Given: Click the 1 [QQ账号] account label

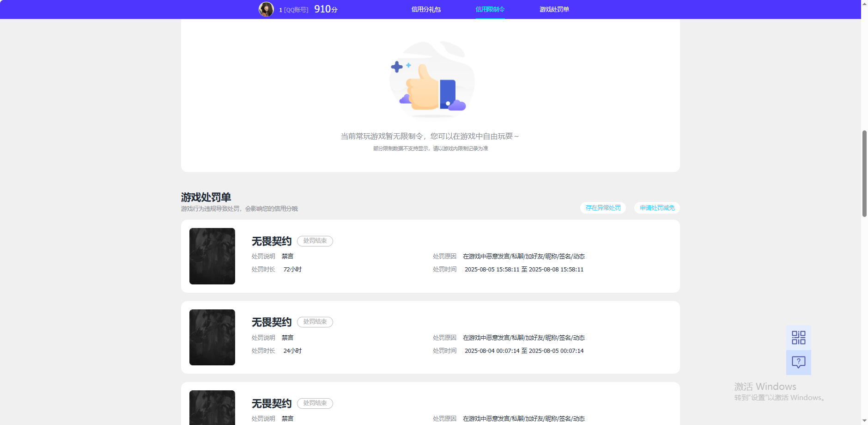Looking at the screenshot, I should (294, 10).
